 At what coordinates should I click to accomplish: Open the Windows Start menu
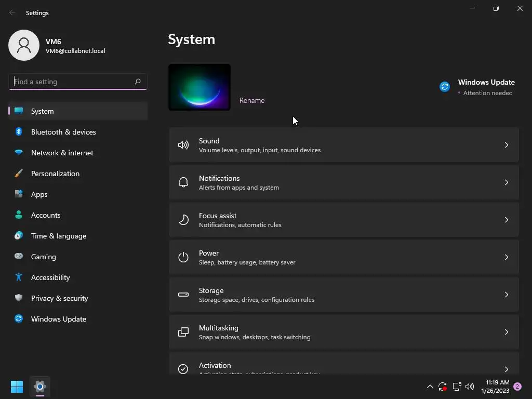point(17,387)
